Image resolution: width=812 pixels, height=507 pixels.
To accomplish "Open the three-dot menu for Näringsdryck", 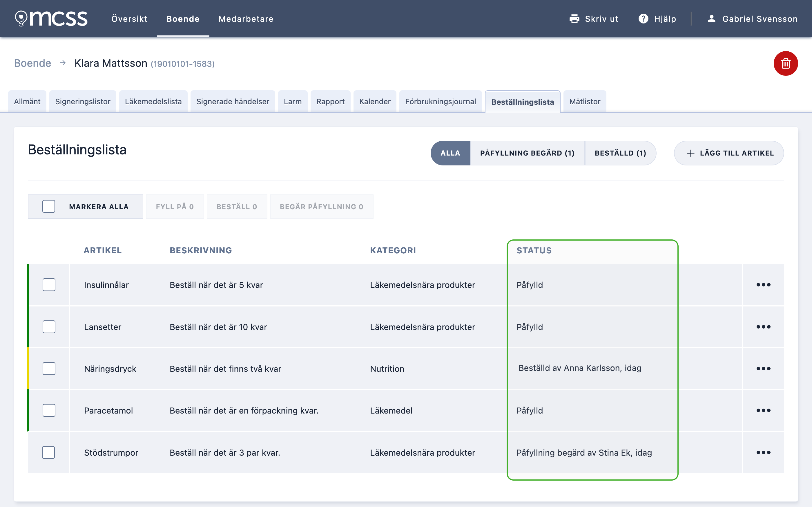I will coord(764,369).
